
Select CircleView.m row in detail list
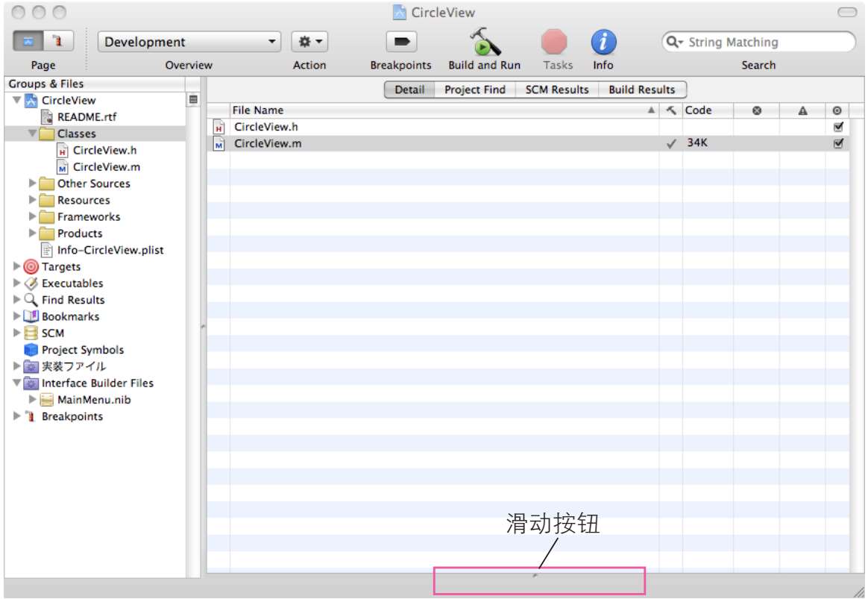[529, 143]
